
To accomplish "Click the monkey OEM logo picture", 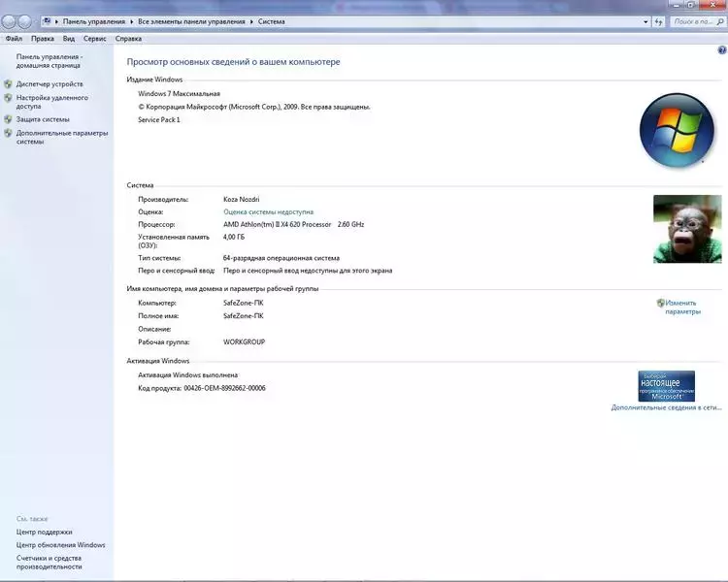I will click(687, 229).
